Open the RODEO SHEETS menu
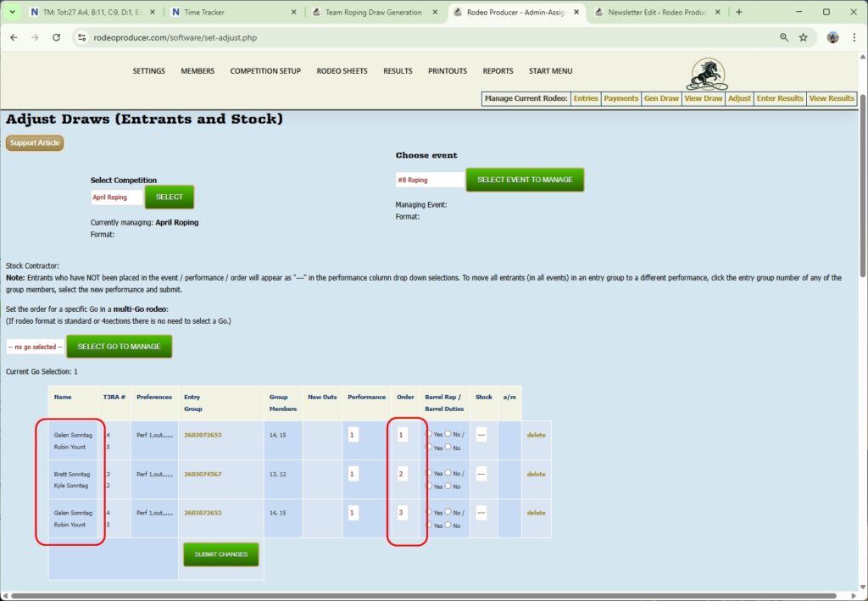 [x=342, y=71]
